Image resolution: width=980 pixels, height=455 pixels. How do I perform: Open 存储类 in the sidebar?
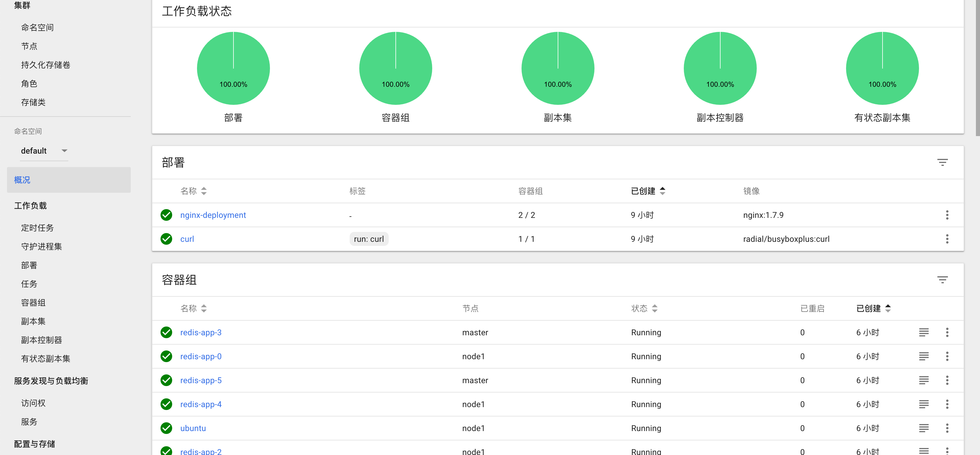click(33, 102)
